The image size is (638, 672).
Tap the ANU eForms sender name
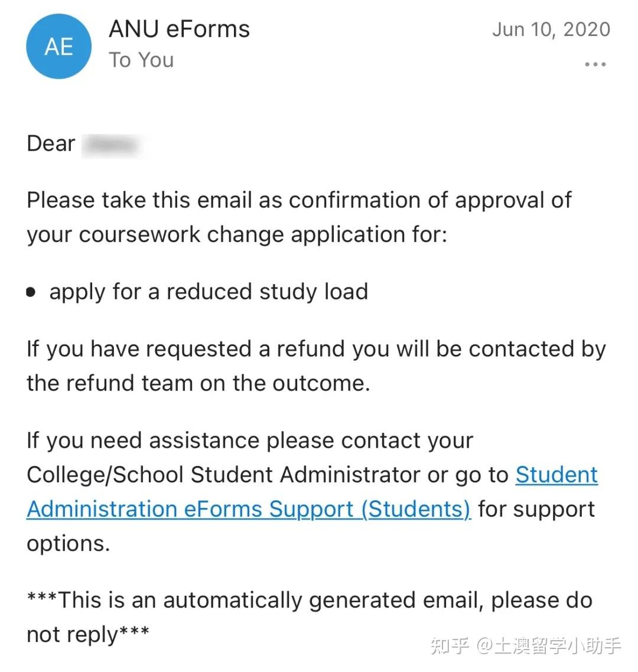(179, 29)
